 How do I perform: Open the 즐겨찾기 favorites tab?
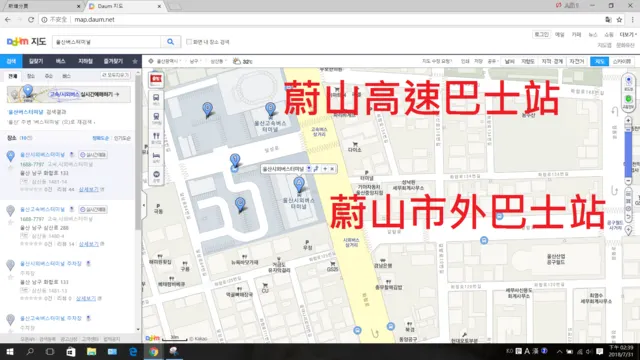click(113, 61)
